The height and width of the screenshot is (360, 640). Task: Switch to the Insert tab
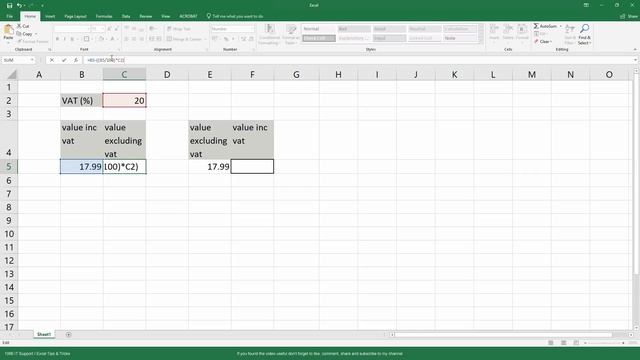(x=50, y=16)
